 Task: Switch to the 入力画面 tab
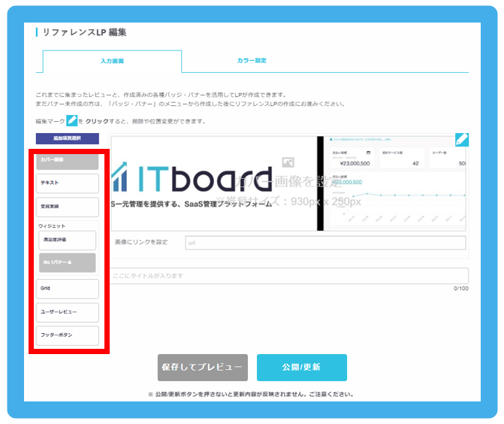112,61
